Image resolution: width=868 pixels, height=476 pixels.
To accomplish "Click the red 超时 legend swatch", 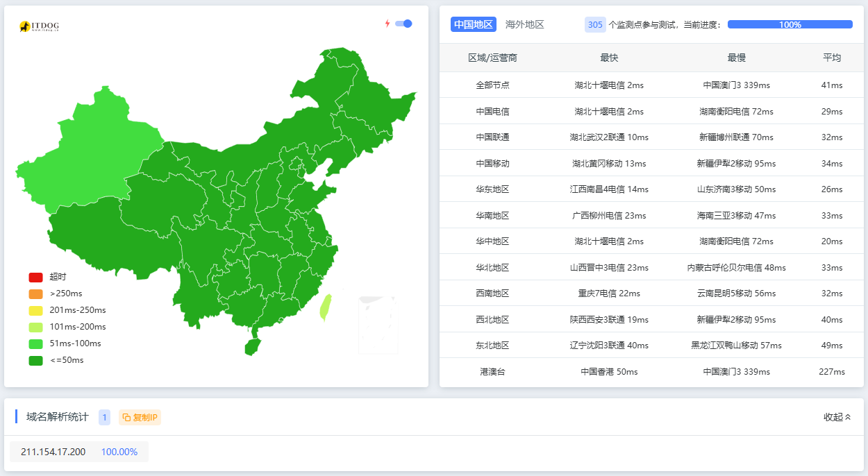I will (x=35, y=277).
